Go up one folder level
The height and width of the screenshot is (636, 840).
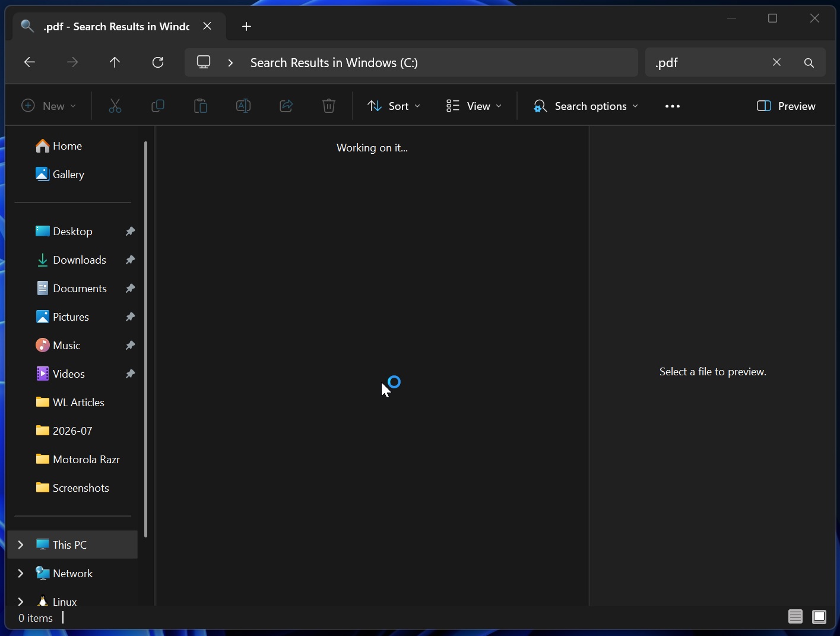pyautogui.click(x=115, y=62)
